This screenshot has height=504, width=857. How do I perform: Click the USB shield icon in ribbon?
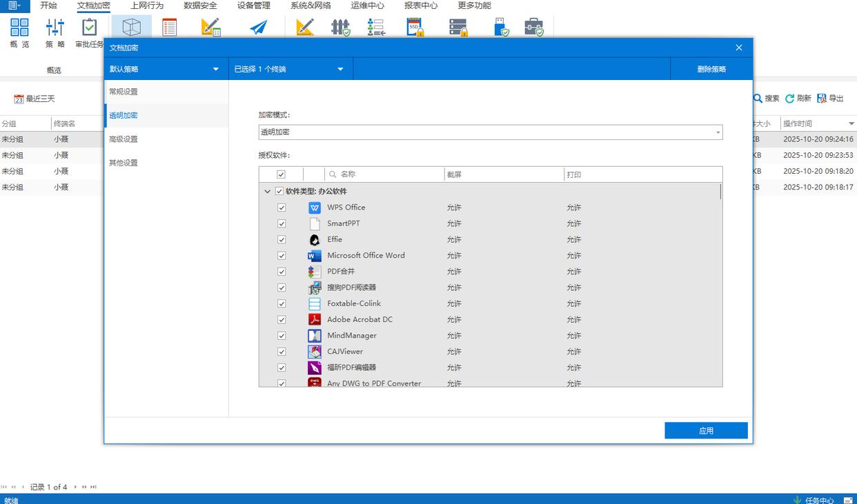[502, 28]
